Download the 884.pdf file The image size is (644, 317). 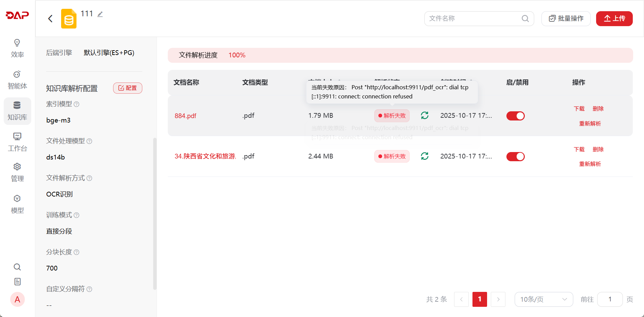pyautogui.click(x=579, y=109)
